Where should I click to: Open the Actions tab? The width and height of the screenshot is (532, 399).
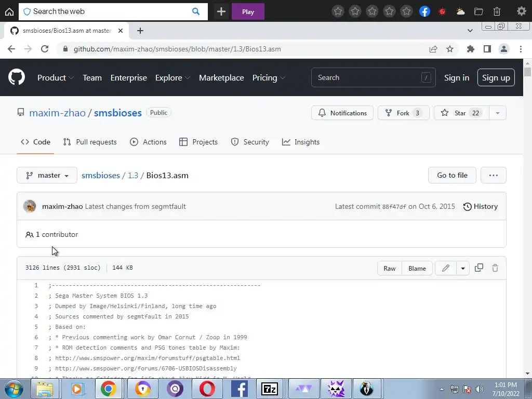[148, 142]
